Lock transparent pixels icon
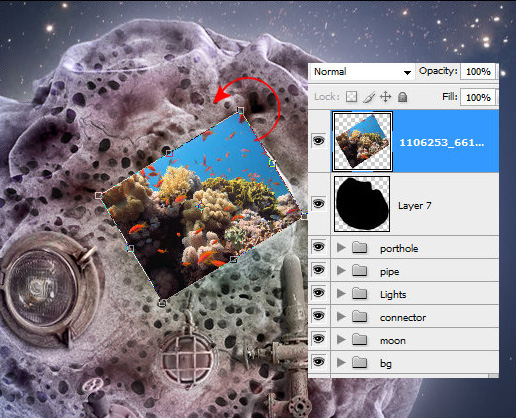The width and height of the screenshot is (516, 418). [x=351, y=97]
